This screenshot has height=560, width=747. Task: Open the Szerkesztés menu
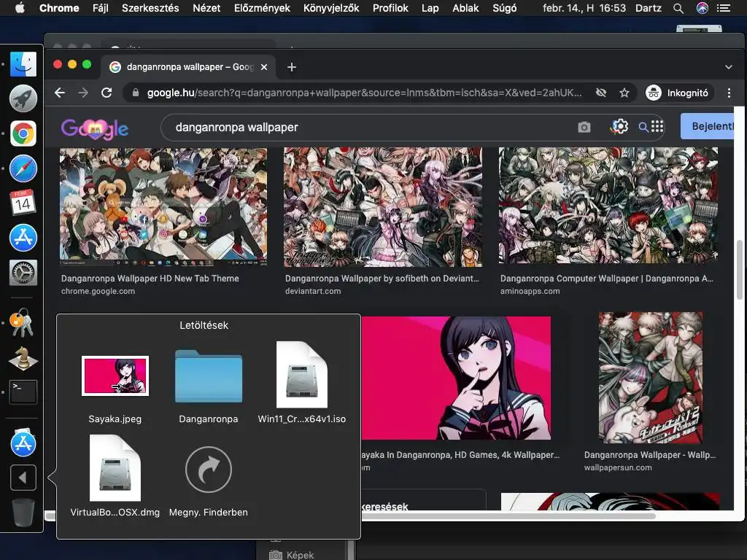150,8
